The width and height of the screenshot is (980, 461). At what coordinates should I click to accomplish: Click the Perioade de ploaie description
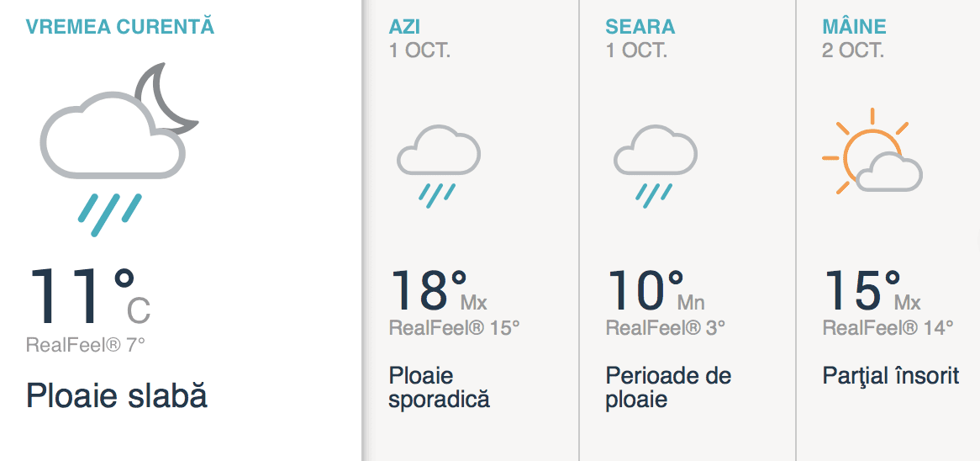click(x=668, y=388)
